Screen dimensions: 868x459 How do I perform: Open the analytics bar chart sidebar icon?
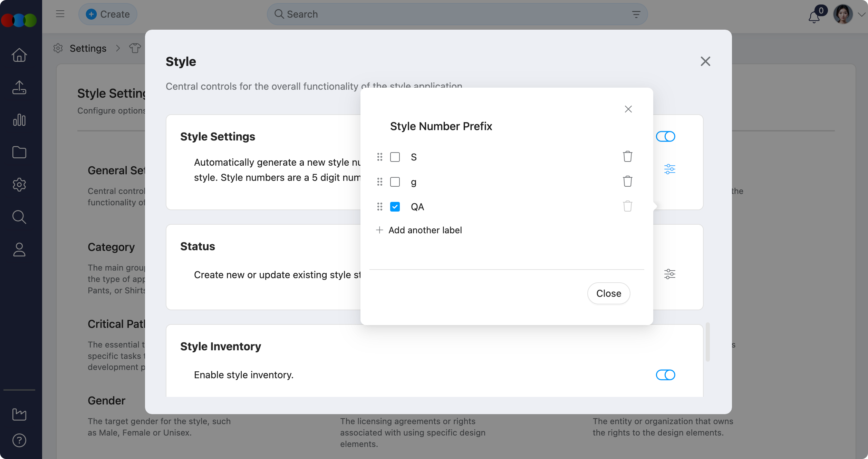click(19, 120)
